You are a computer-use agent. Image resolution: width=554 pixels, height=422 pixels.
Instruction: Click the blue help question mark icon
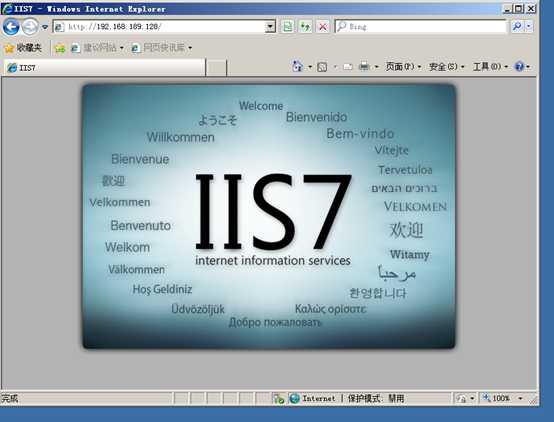point(519,66)
